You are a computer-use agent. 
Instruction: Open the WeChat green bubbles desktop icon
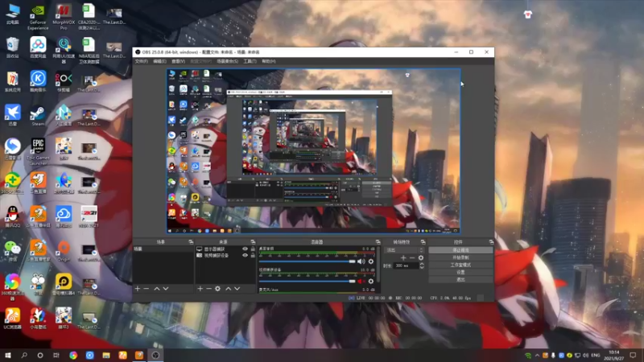click(13, 251)
